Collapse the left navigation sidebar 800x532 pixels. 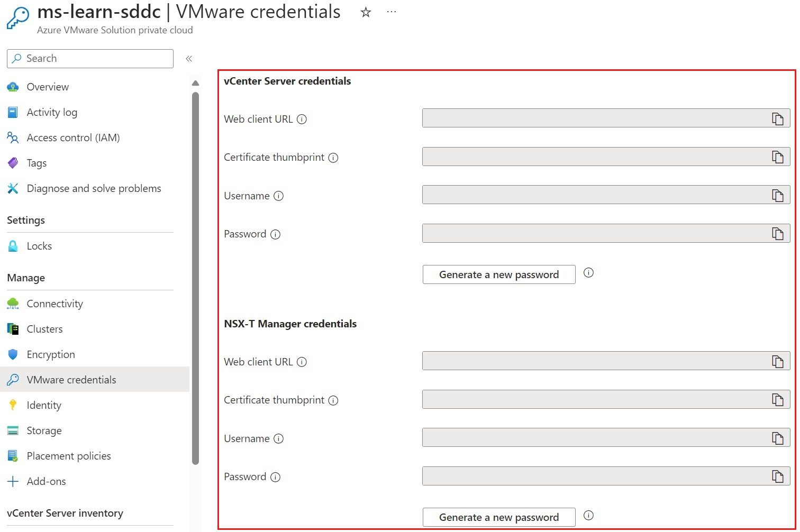pyautogui.click(x=189, y=59)
